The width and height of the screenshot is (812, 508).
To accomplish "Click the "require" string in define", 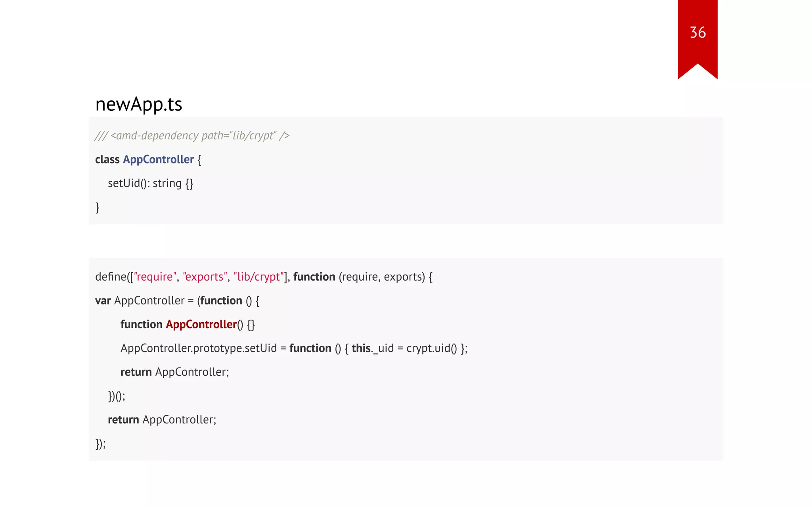I will pyautogui.click(x=155, y=277).
